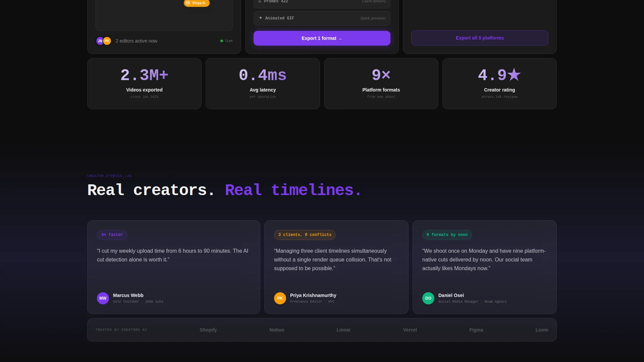Click the Priya Krishnamurthy name

click(313, 295)
